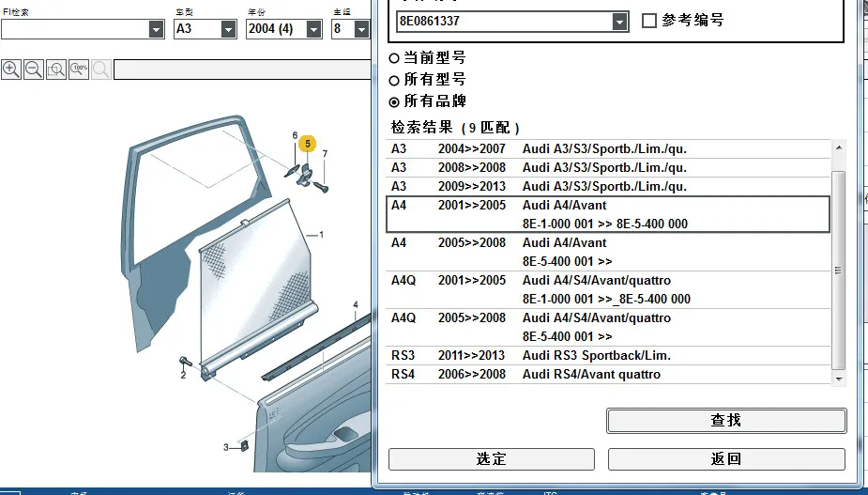Viewport: 868px width, 495px height.
Task: Select the zoom-to-region magnifier tool
Action: point(56,70)
